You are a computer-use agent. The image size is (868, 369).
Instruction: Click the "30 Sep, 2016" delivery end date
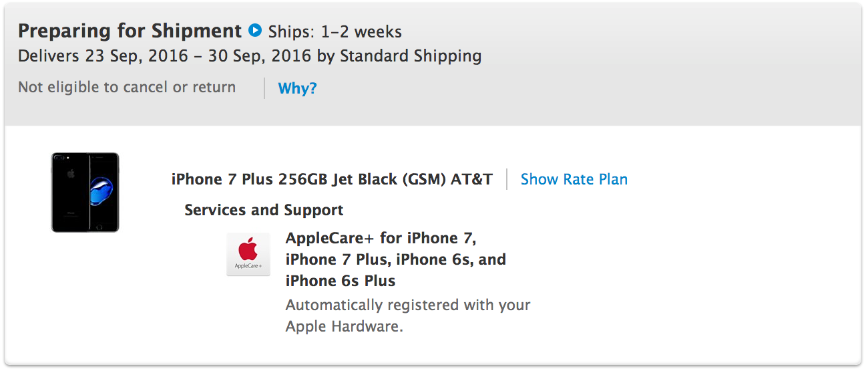(x=260, y=56)
